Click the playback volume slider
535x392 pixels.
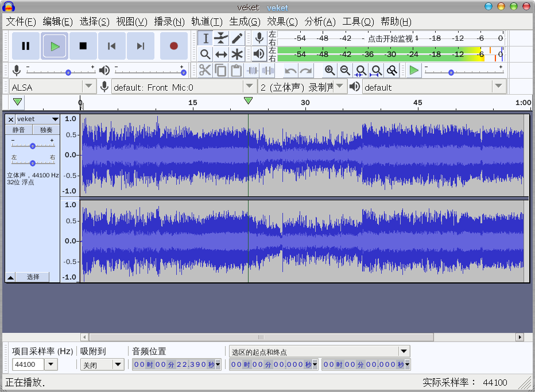150,72
